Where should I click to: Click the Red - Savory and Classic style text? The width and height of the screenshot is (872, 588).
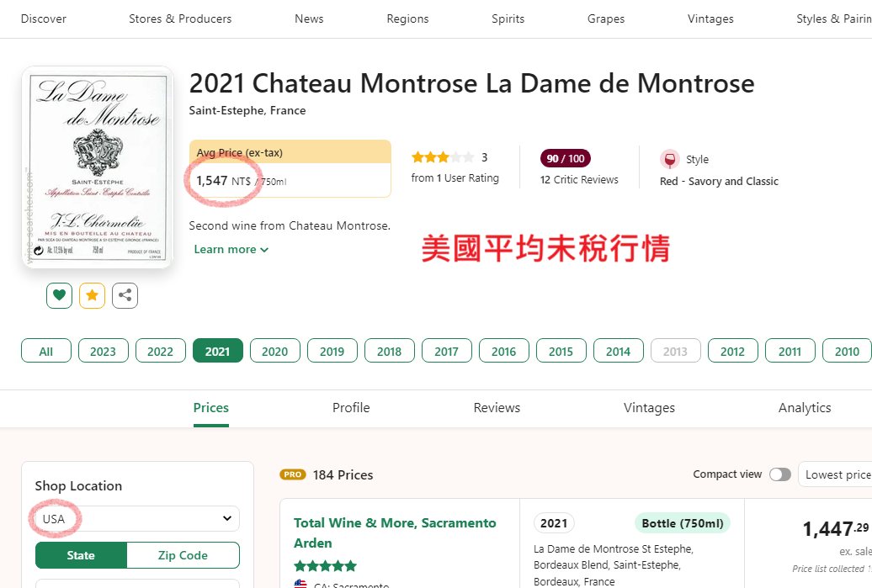(x=719, y=181)
